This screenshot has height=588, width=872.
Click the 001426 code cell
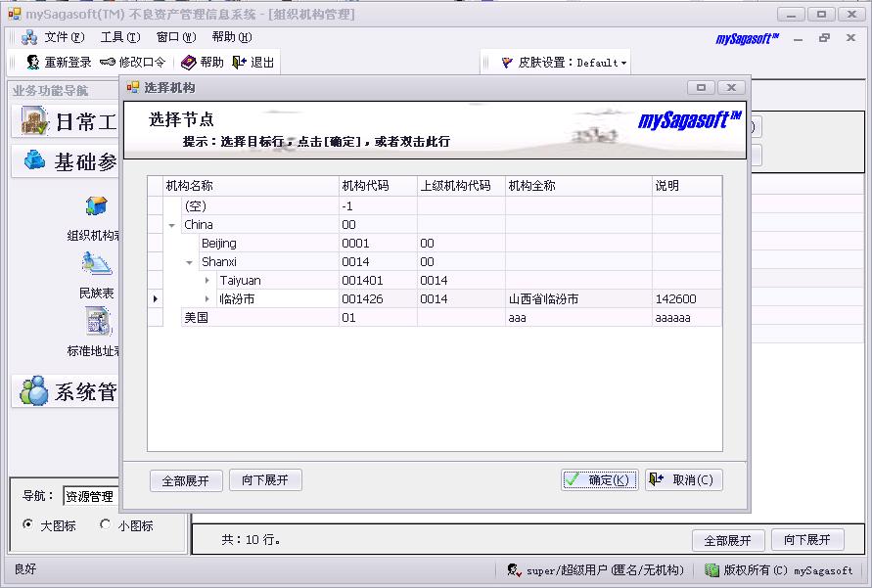[378, 299]
